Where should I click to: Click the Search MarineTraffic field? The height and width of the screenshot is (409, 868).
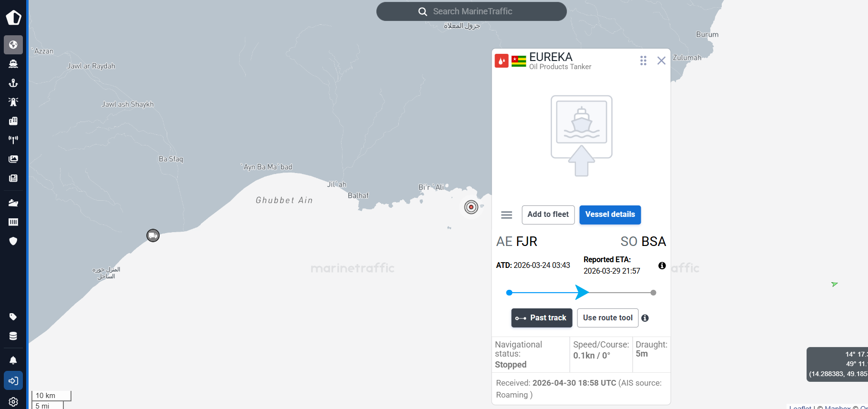[472, 11]
